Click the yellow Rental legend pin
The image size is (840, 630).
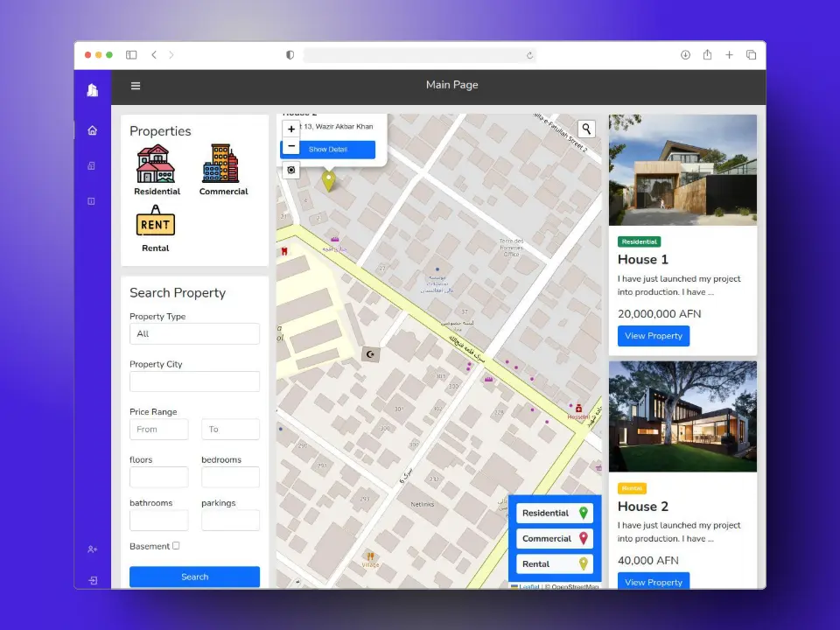pyautogui.click(x=584, y=563)
